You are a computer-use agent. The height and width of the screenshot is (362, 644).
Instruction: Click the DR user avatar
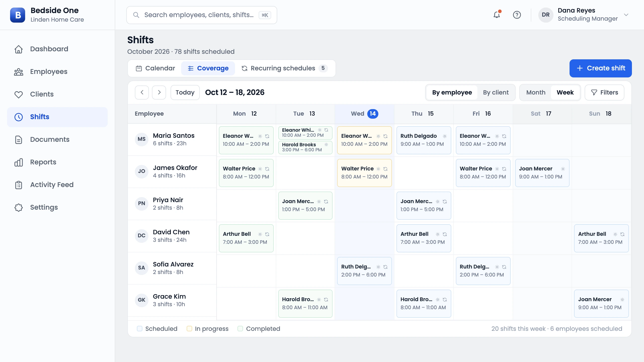point(545,15)
